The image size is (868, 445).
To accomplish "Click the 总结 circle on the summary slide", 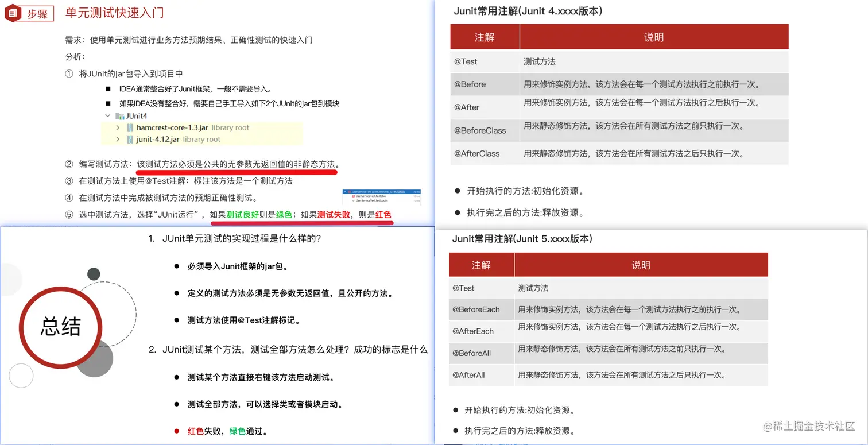I will click(61, 327).
